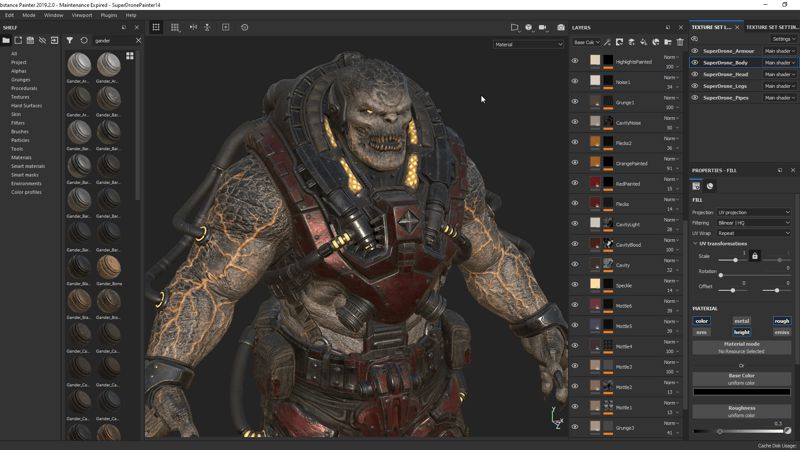Hide the RedPainted layer
800x450 pixels.
coord(575,183)
